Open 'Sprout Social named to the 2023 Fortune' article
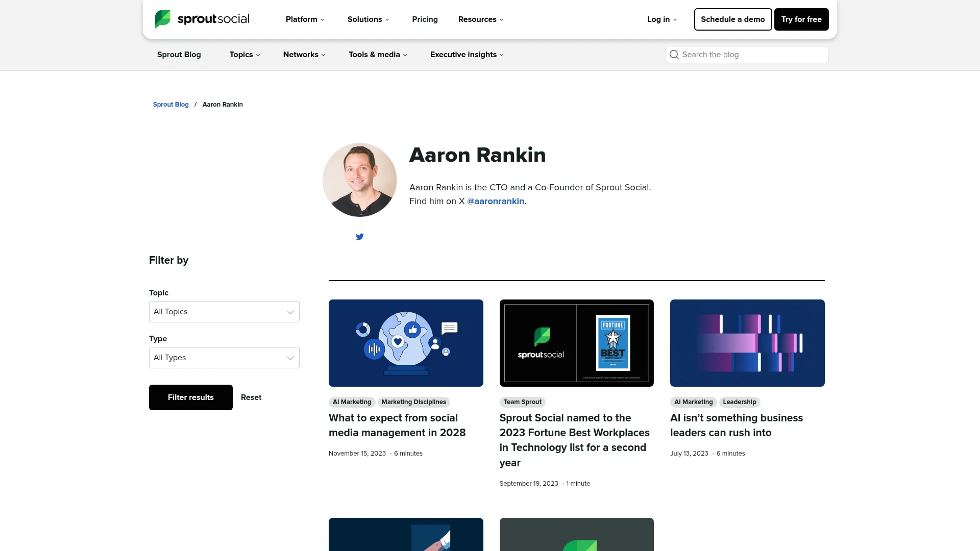Viewport: 980px width, 551px height. [575, 440]
